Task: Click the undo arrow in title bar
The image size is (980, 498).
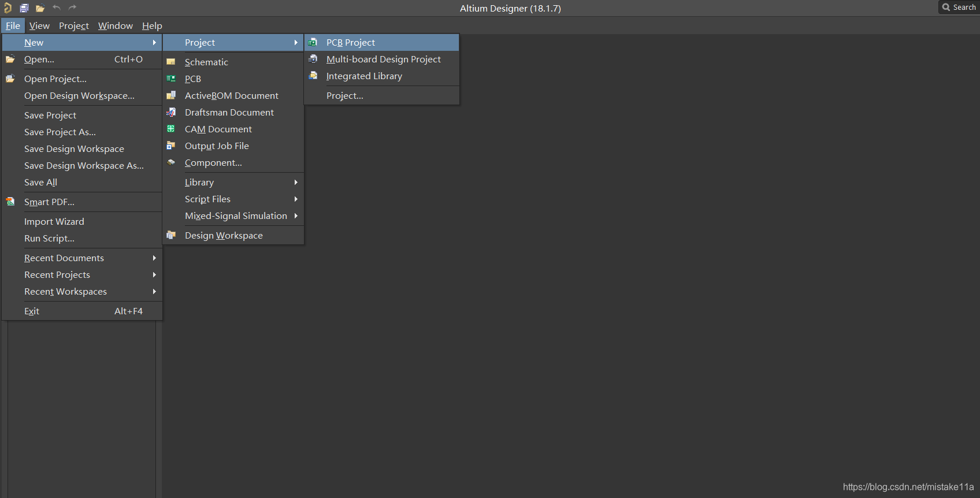Action: 57,8
